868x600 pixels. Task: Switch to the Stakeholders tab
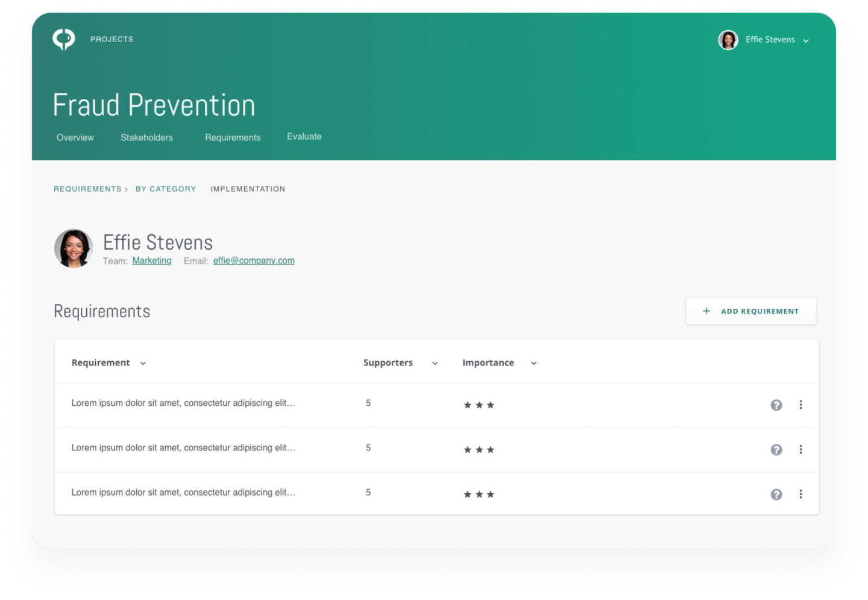[x=146, y=137]
